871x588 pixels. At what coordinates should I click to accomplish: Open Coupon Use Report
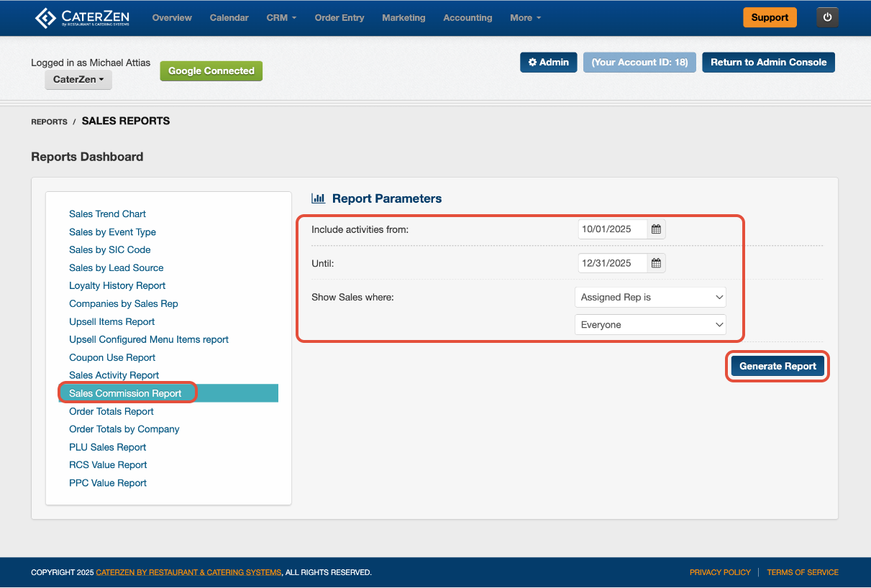point(112,358)
